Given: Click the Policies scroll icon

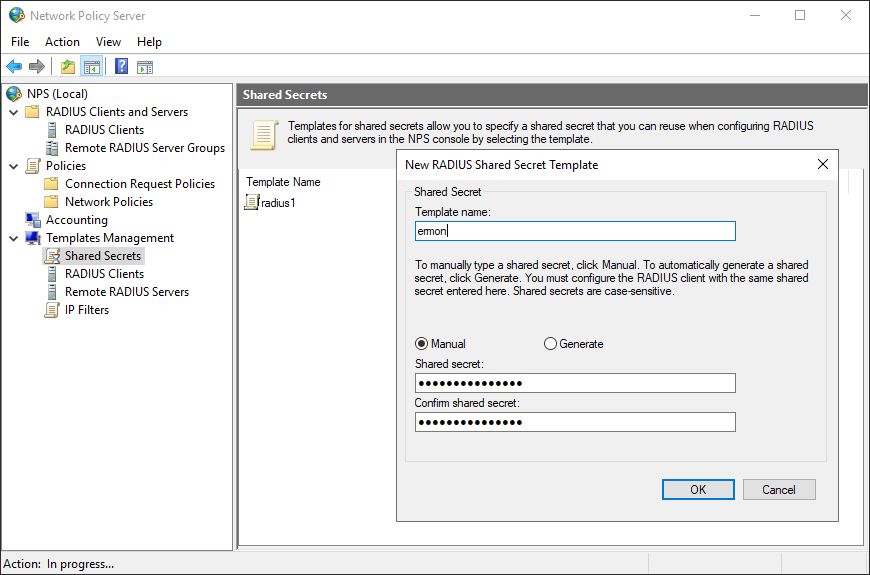Looking at the screenshot, I should (33, 165).
